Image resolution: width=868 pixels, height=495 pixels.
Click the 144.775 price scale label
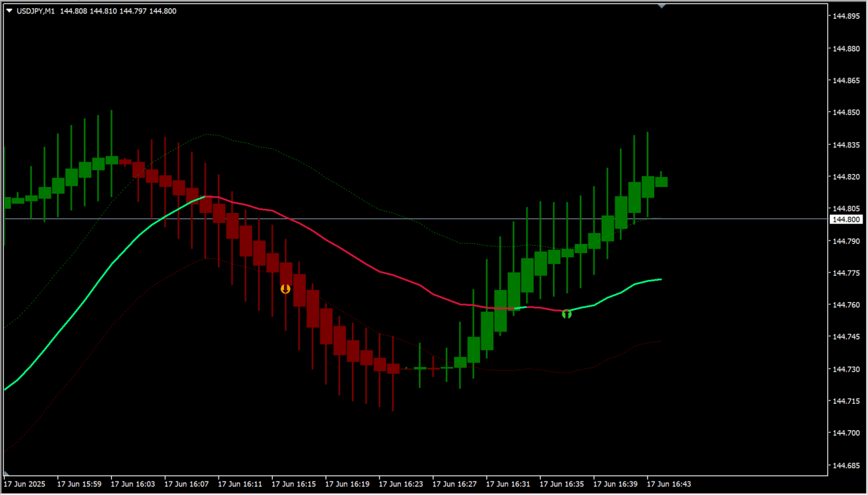846,273
